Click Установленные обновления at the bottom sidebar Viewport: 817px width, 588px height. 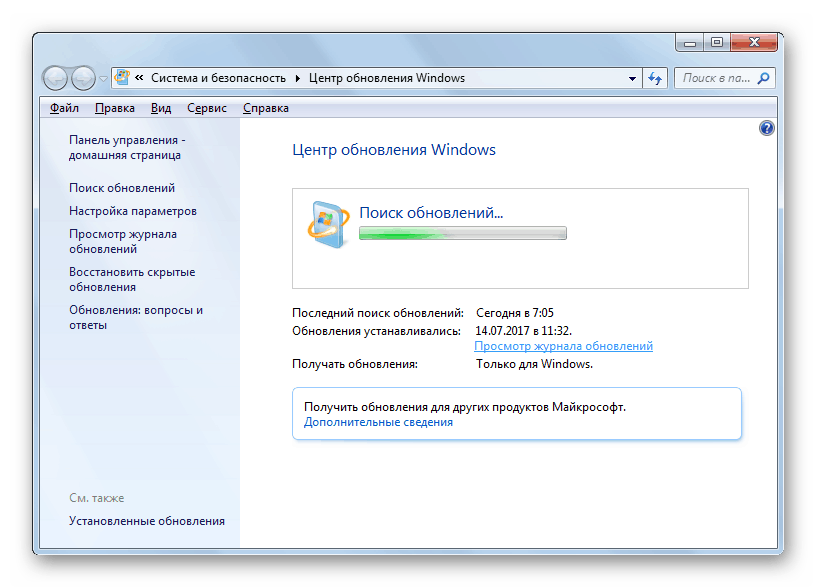coord(146,521)
